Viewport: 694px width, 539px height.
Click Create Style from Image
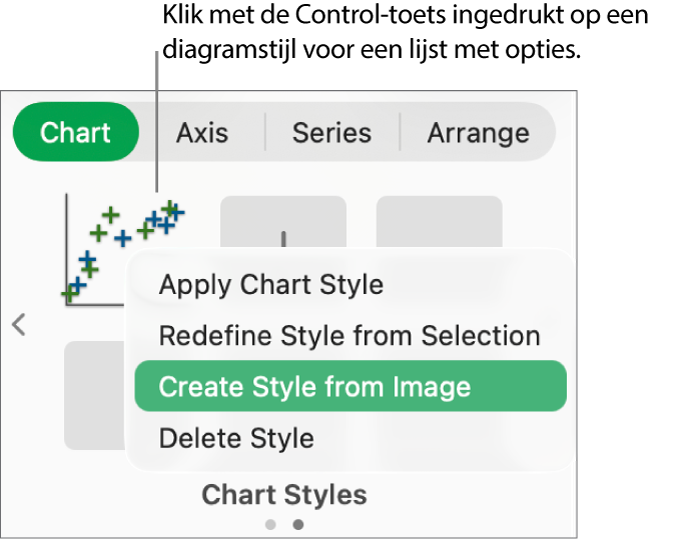click(x=314, y=387)
